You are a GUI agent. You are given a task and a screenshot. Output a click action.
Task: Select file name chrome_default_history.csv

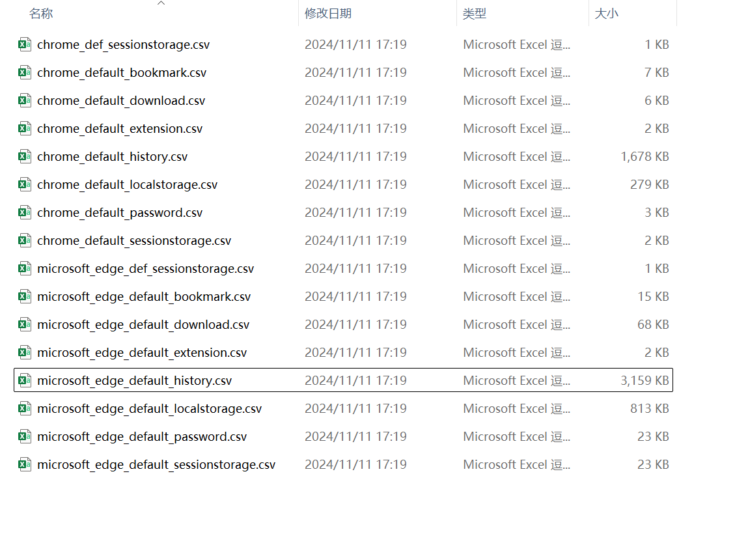113,157
